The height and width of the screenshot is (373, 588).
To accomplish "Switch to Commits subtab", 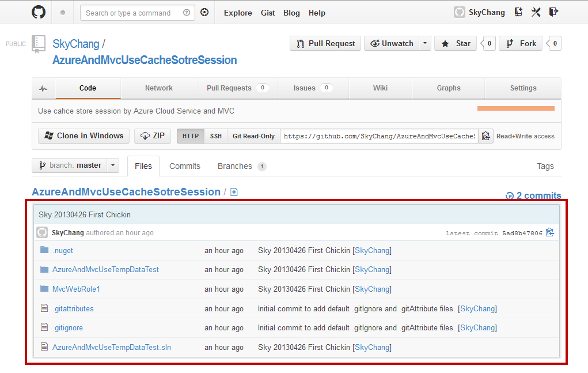I will tap(185, 166).
